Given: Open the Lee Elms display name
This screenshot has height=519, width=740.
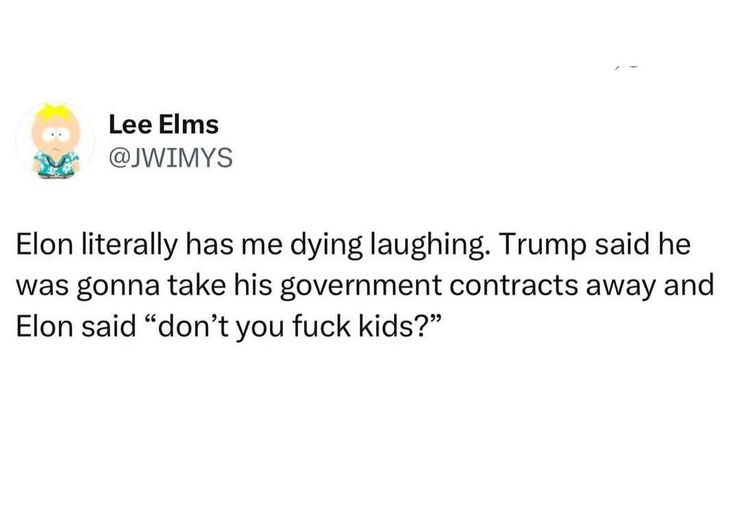Looking at the screenshot, I should pyautogui.click(x=164, y=125).
